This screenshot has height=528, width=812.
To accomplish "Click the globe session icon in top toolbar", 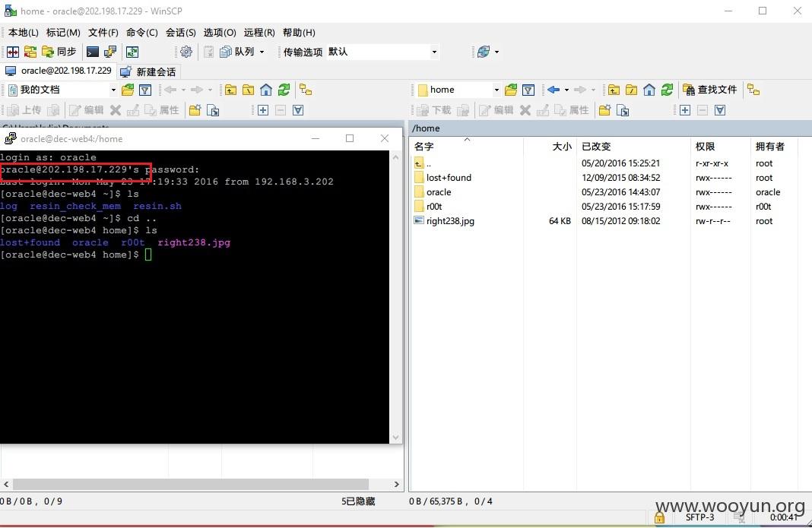I will pyautogui.click(x=483, y=52).
